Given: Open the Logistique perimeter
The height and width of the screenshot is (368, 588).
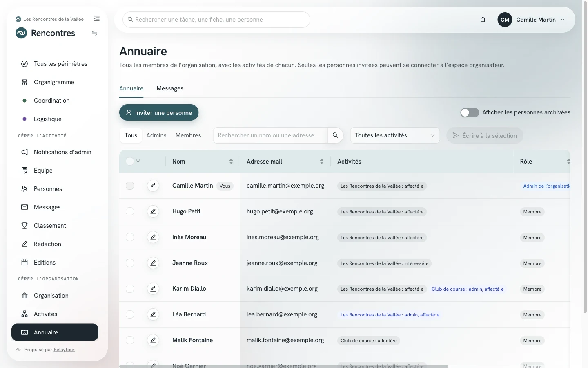Looking at the screenshot, I should tap(55, 119).
